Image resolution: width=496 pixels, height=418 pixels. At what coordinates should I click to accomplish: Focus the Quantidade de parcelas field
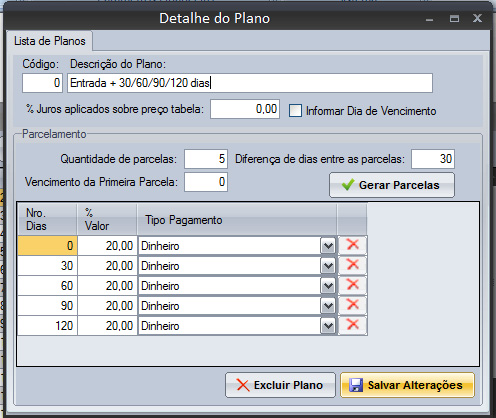click(x=206, y=159)
